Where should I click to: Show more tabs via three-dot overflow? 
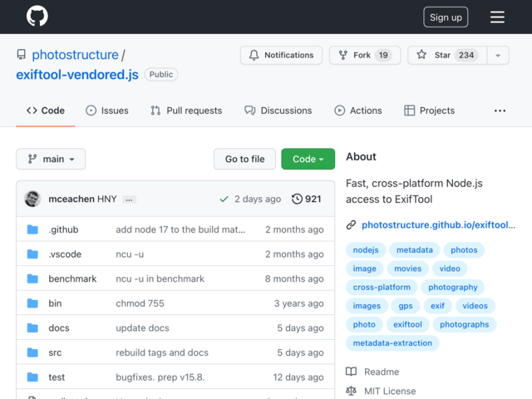pyautogui.click(x=500, y=111)
